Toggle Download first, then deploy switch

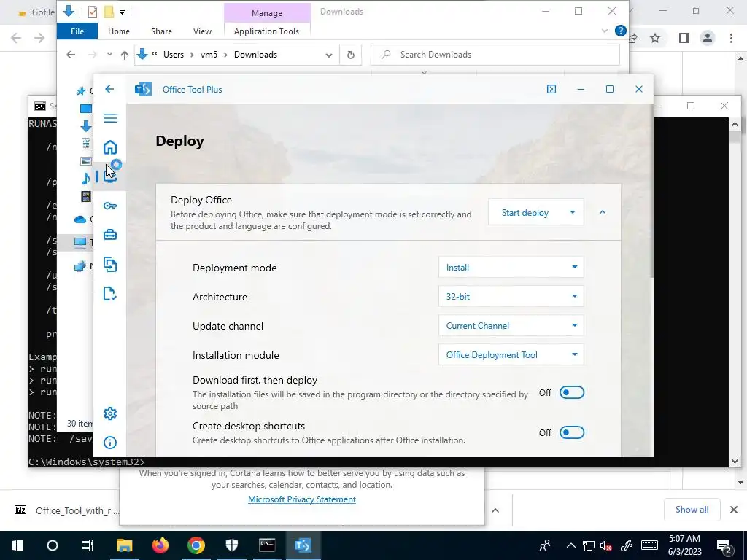coord(572,392)
